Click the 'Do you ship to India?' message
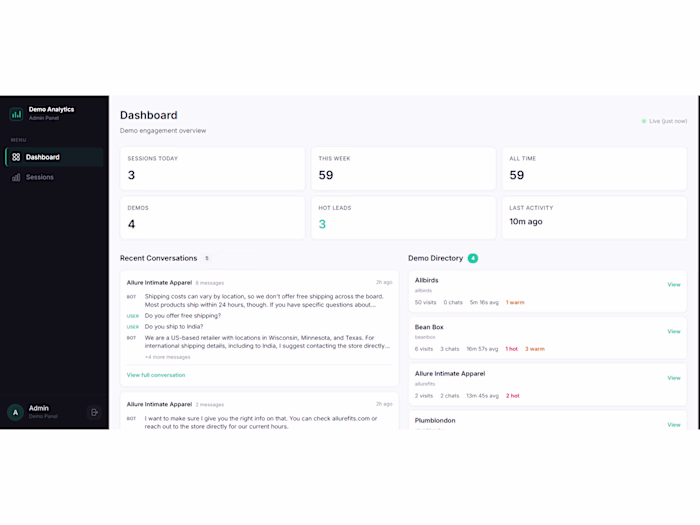This screenshot has width=700, height=525. coord(174,327)
